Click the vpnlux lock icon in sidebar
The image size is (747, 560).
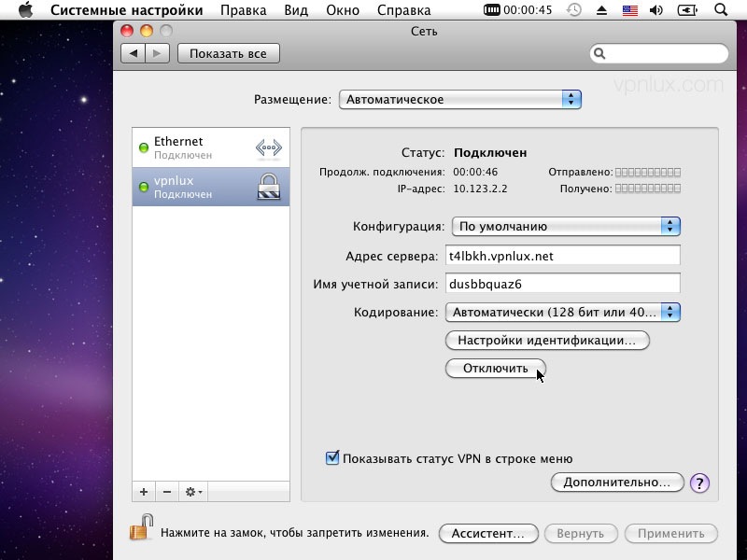click(269, 186)
